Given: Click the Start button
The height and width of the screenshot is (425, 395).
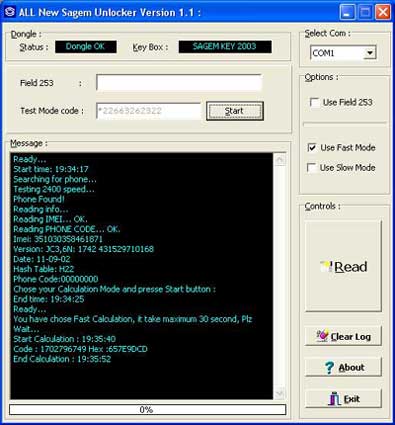Looking at the screenshot, I should (x=235, y=111).
